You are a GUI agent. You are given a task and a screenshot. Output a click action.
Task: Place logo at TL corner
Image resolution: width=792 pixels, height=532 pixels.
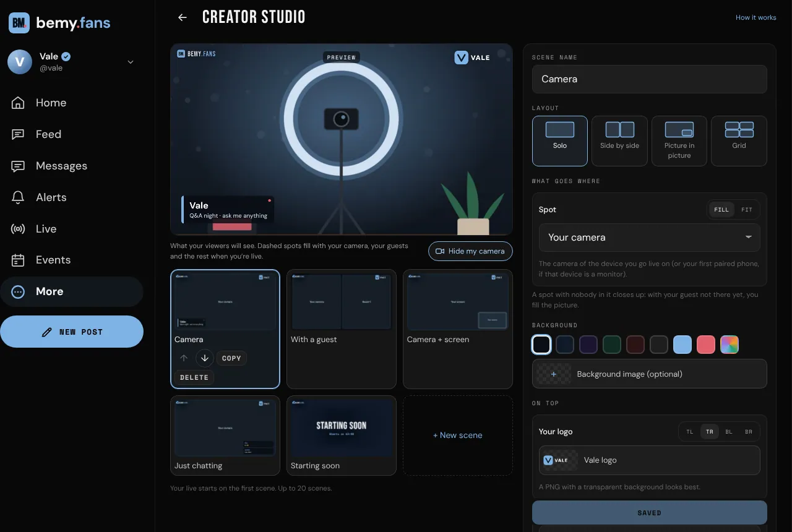tap(690, 432)
